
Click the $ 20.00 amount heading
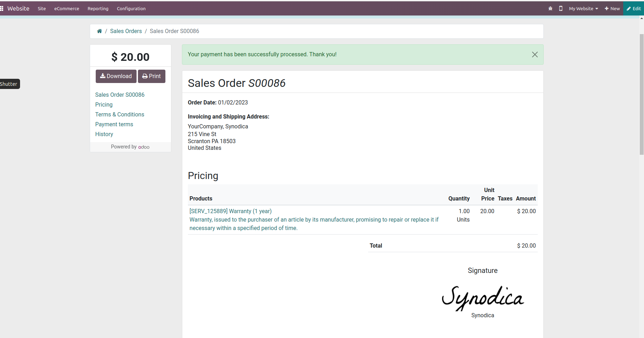(131, 57)
